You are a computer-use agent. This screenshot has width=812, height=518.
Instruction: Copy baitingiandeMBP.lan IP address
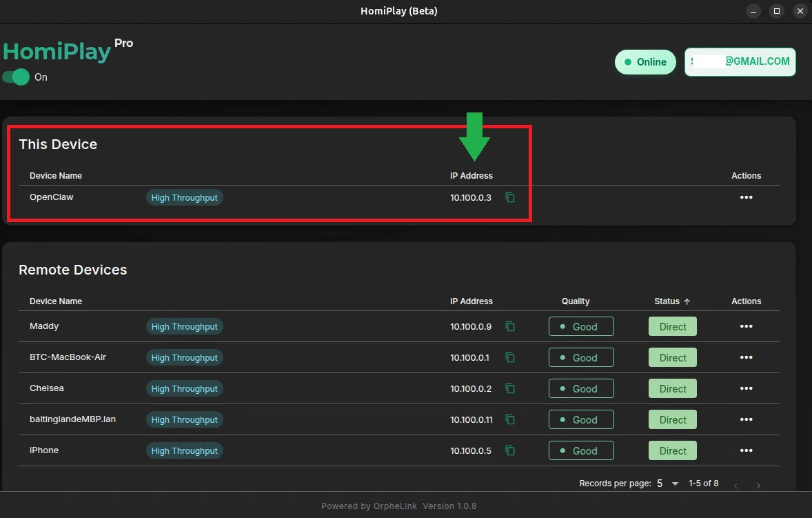click(510, 419)
